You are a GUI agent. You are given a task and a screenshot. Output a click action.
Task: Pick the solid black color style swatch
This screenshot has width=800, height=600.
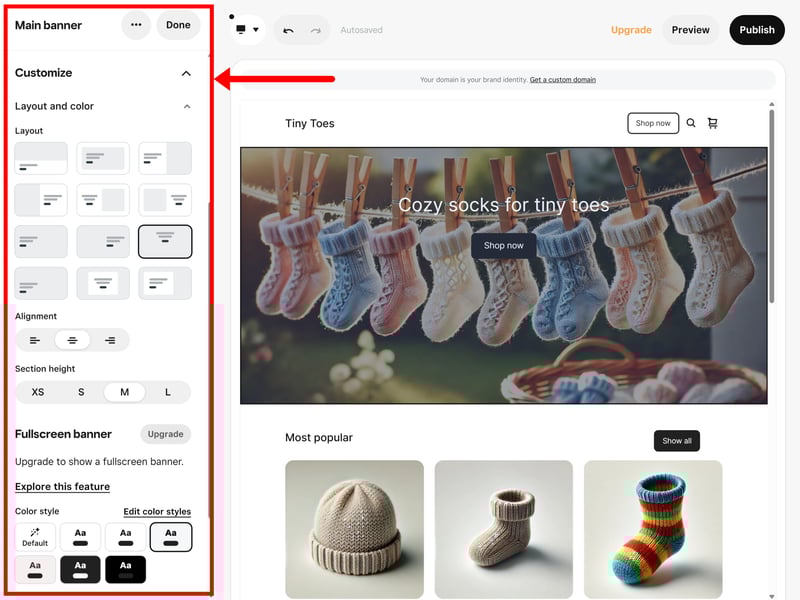(125, 569)
